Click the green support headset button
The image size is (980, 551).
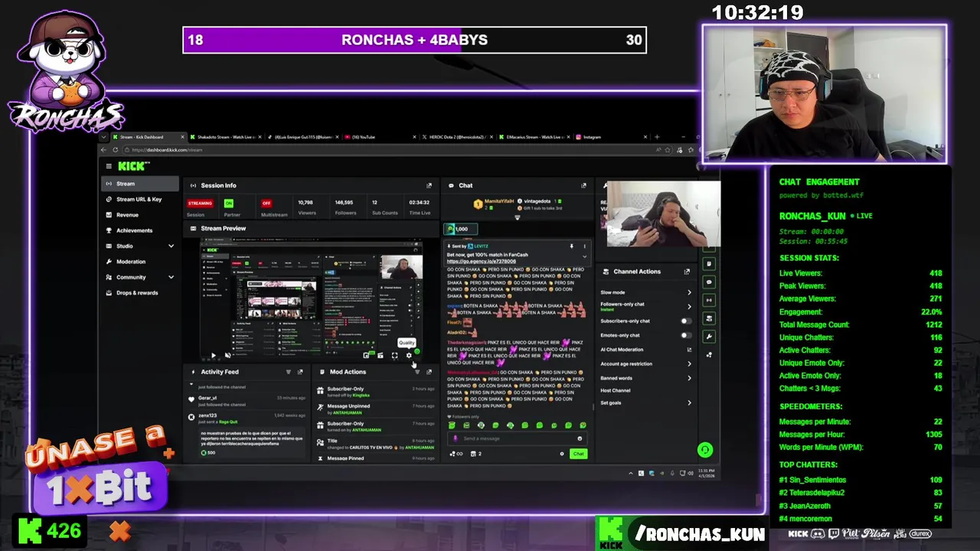(x=705, y=450)
